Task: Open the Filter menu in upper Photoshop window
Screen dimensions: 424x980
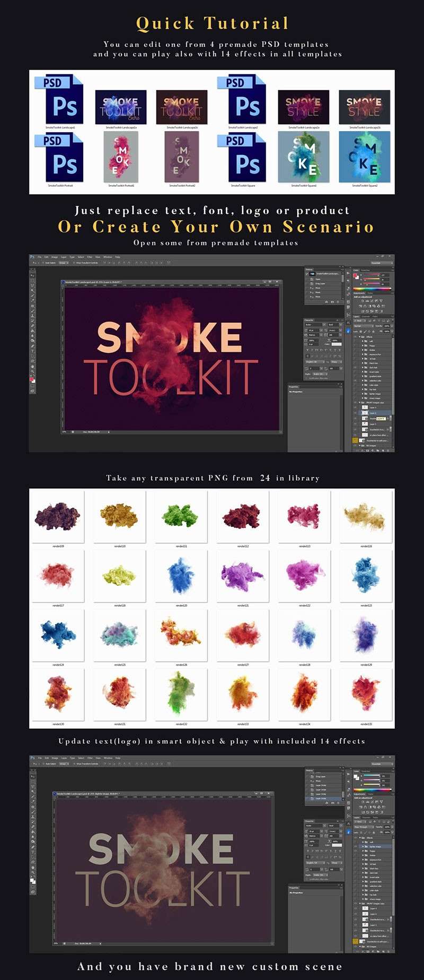Action: click(x=90, y=257)
